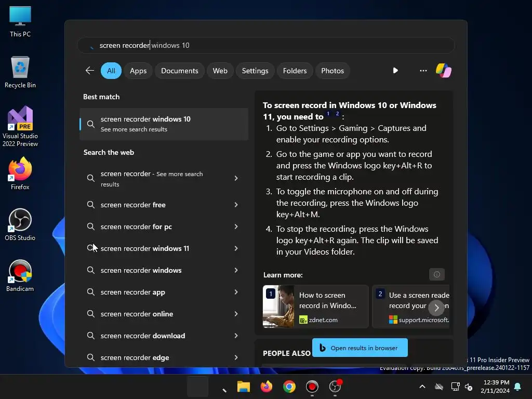Open the OBS Studio desktop shortcut
Image resolution: width=532 pixels, height=399 pixels.
tap(20, 224)
